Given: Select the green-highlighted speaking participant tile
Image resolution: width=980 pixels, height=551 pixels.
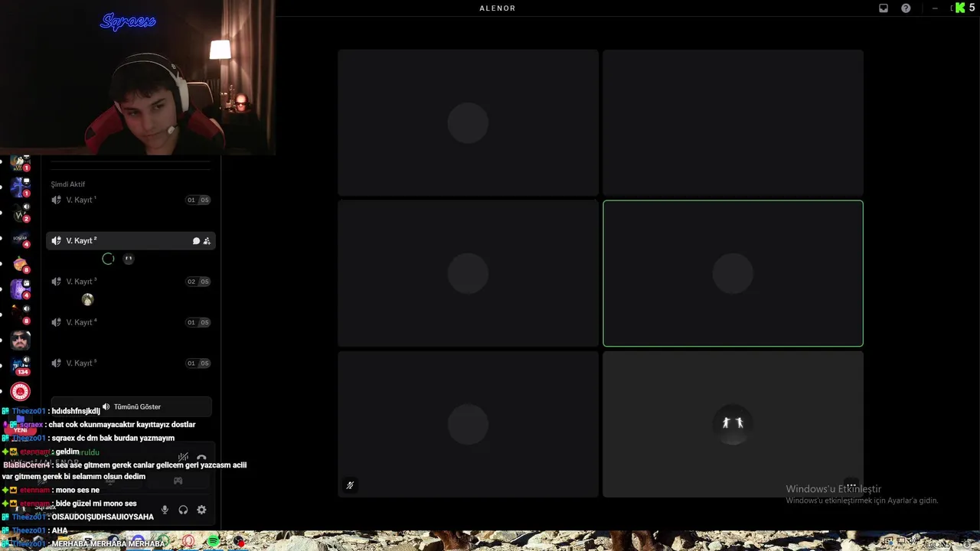Looking at the screenshot, I should pyautogui.click(x=733, y=273).
